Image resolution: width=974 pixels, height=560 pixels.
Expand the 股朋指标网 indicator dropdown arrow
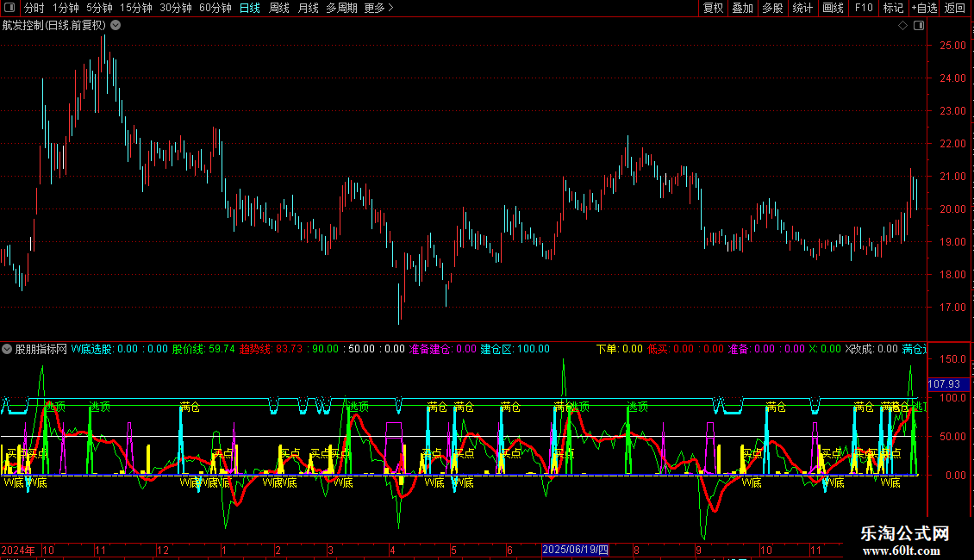(8, 349)
